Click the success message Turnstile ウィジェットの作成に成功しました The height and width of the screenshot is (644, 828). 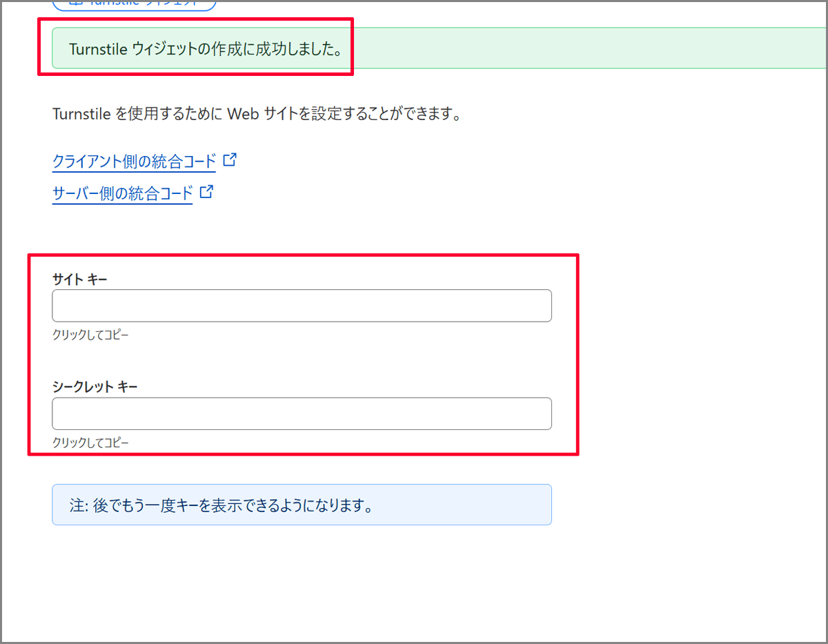[x=206, y=50]
